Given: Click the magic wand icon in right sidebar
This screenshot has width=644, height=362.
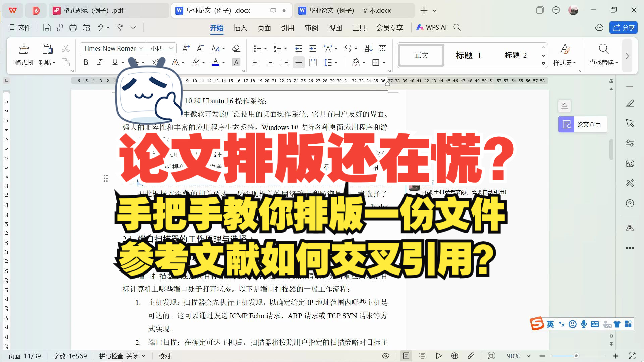Looking at the screenshot, I should pos(630,183).
